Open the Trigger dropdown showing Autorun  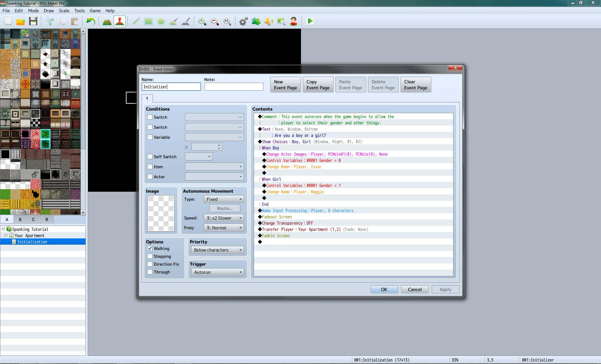[218, 272]
